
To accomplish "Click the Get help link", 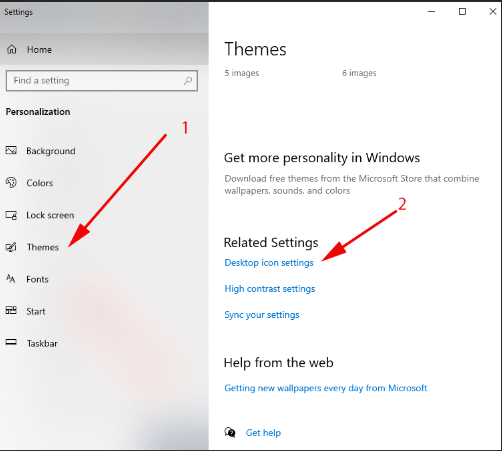I will point(263,433).
